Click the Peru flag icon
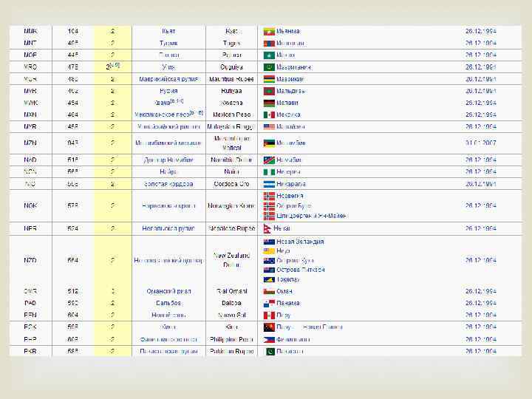 (x=269, y=316)
